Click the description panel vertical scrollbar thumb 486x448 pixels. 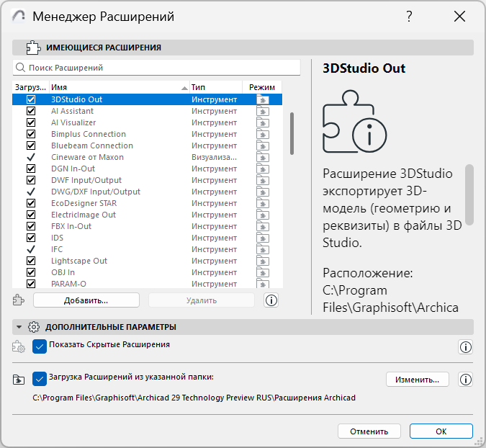(x=469, y=194)
